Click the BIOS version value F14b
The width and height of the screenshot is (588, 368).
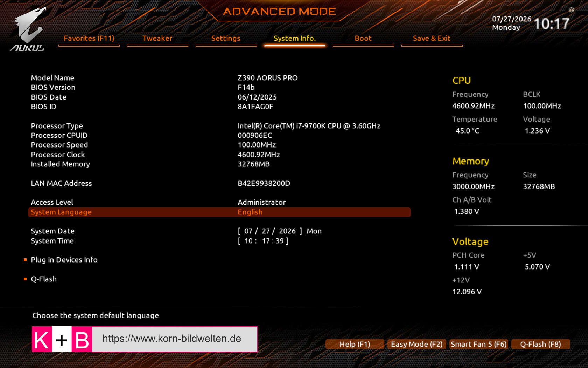[x=246, y=87]
